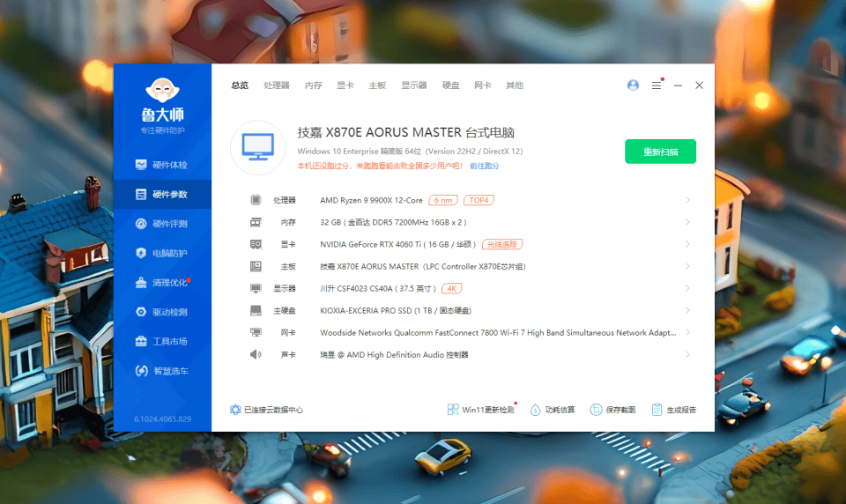Screen dimensions: 846x504
Task: Click the 已连接云数据中心 status text
Action: coord(273,410)
